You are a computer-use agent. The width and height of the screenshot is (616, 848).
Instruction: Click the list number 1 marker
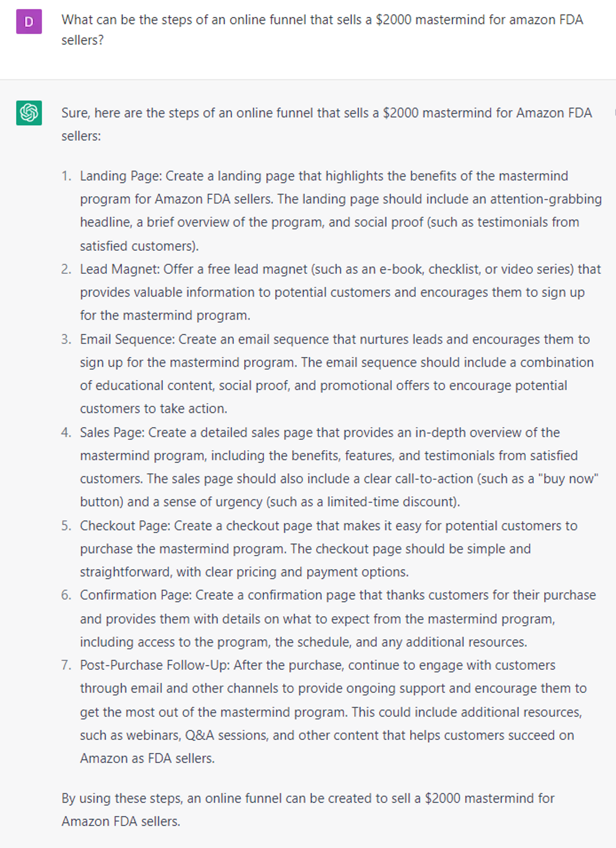pos(66,176)
